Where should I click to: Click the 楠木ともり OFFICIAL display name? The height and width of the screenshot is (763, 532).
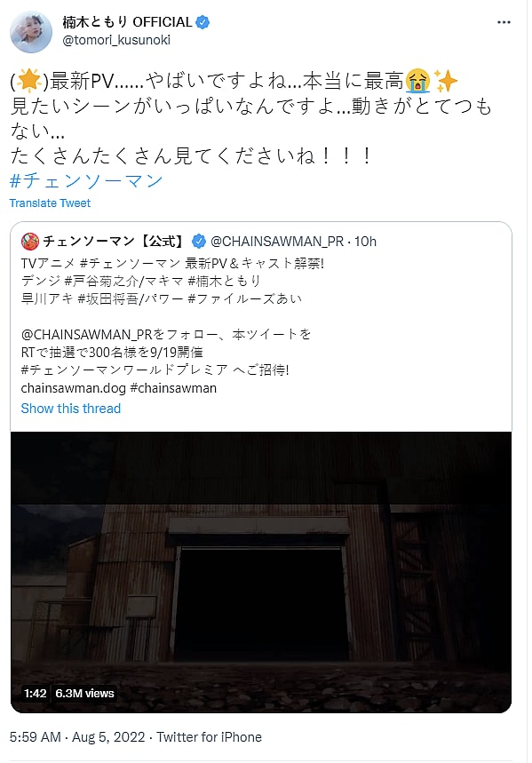[128, 22]
